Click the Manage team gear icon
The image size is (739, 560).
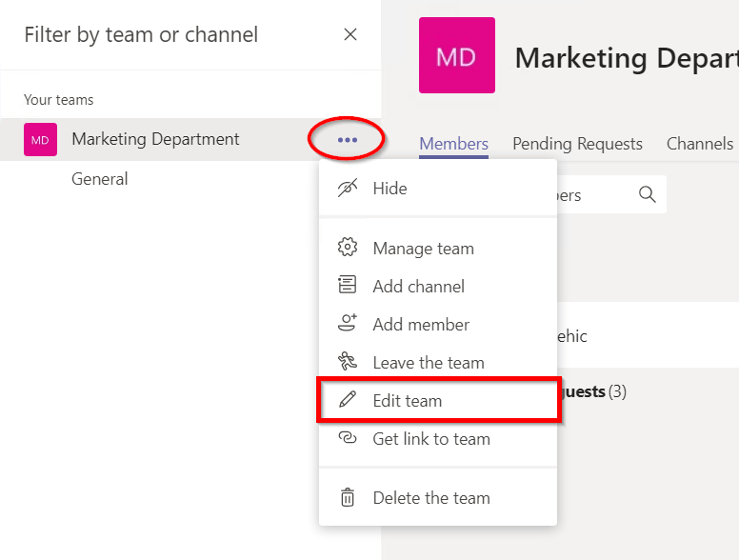(348, 249)
